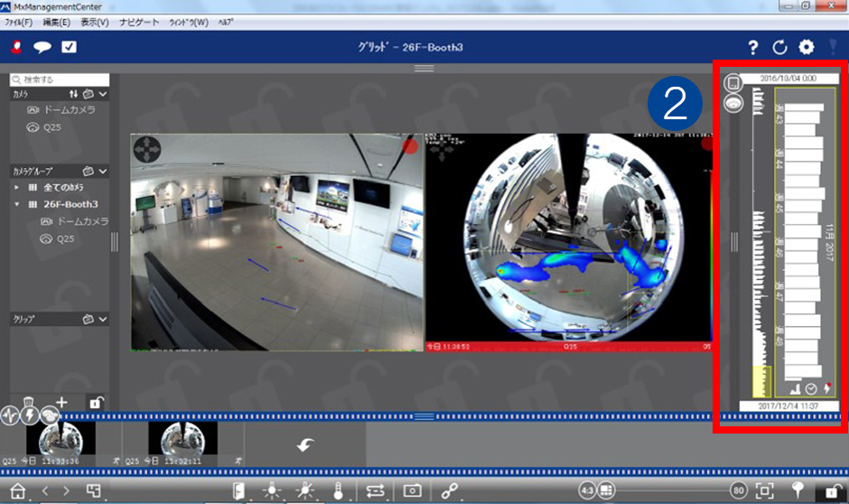Click the 2017/12/14 11:37 end date field
849x504 pixels.
[x=788, y=406]
